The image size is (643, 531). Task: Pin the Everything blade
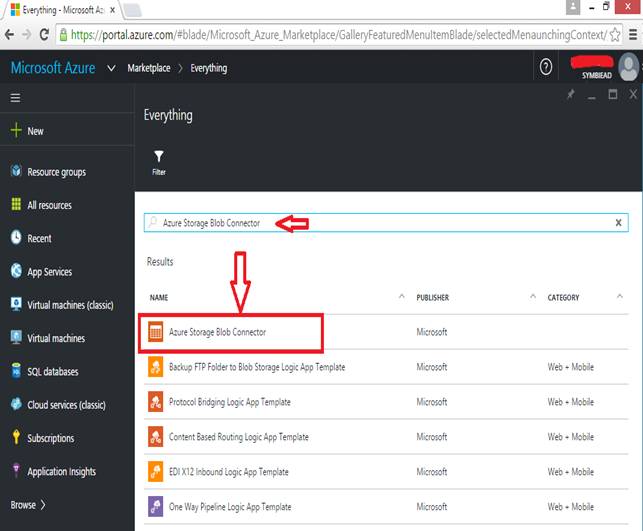pos(570,95)
